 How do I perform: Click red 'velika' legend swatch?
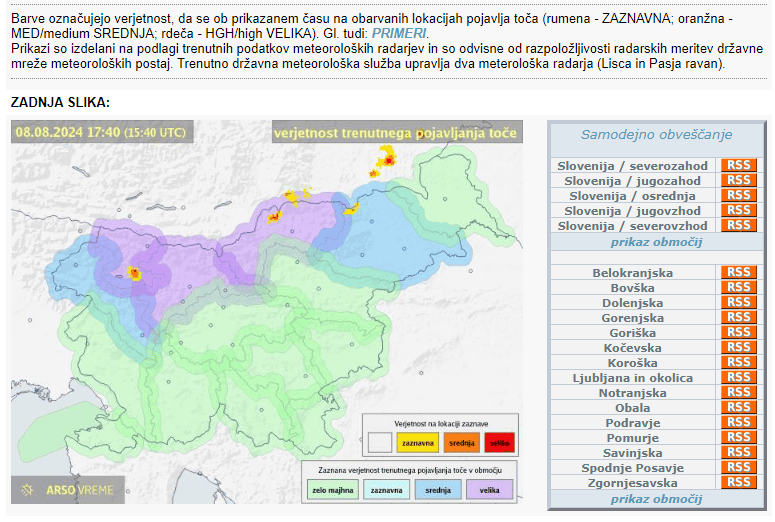coord(499,442)
